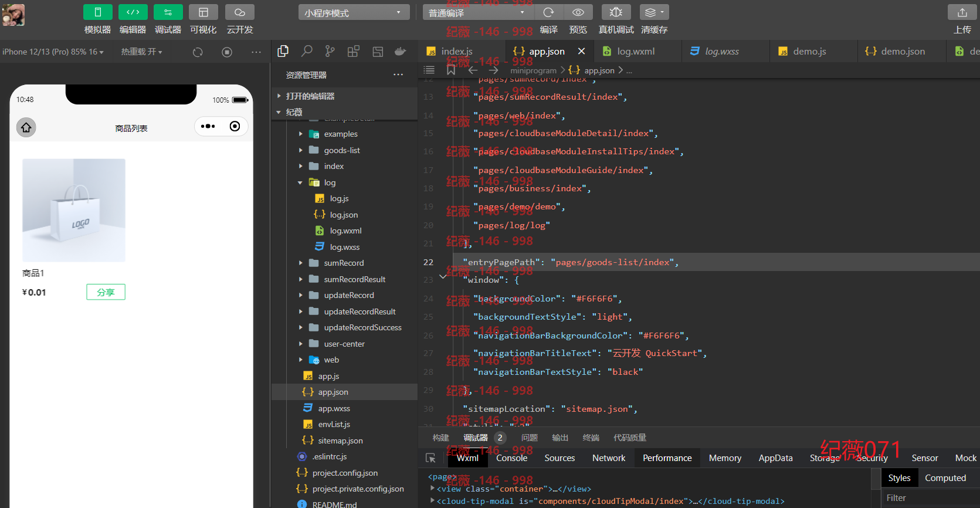Open project.config.json in the file tree
Viewport: 980px width, 508px height.
344,473
